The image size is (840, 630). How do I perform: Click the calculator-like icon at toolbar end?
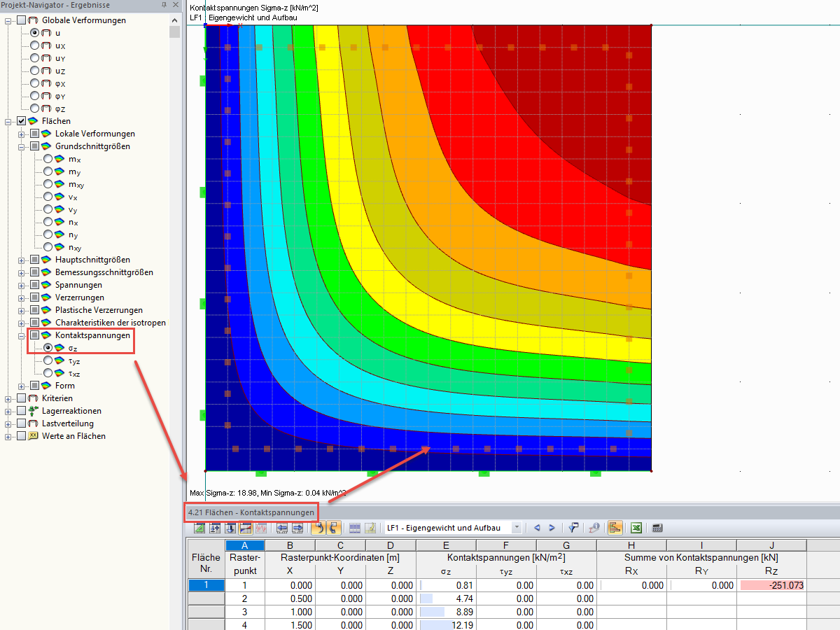click(x=657, y=528)
